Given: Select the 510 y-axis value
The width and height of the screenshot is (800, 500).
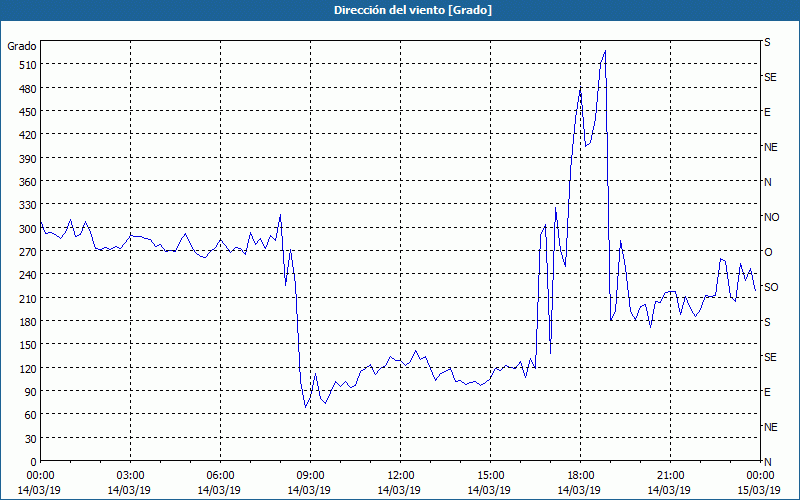Looking at the screenshot, I should 28,65.
